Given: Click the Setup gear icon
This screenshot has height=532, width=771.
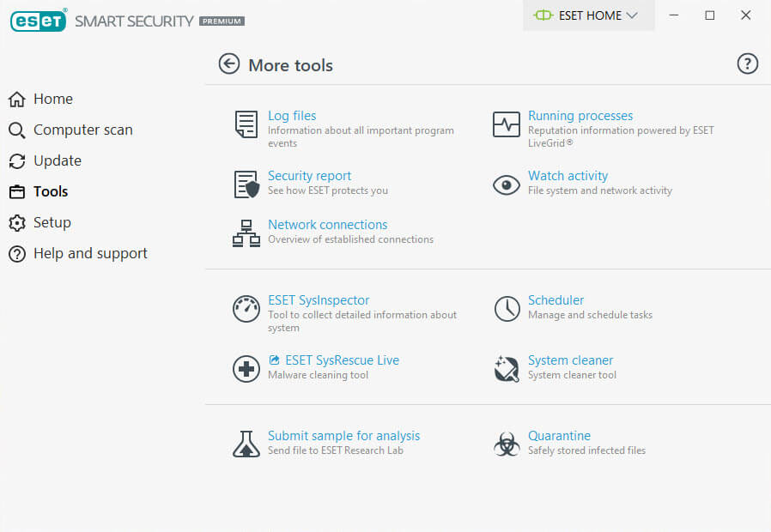Looking at the screenshot, I should coord(17,223).
